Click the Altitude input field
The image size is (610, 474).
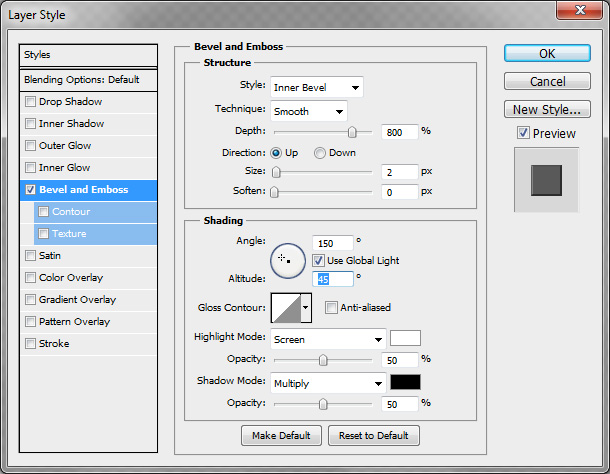[334, 279]
